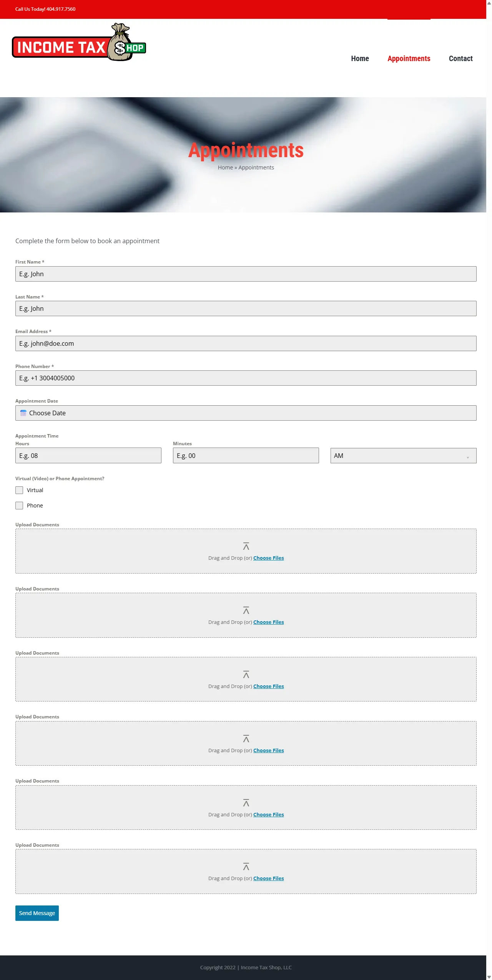This screenshot has width=492, height=980.
Task: Click the Home breadcrumb link
Action: click(225, 167)
